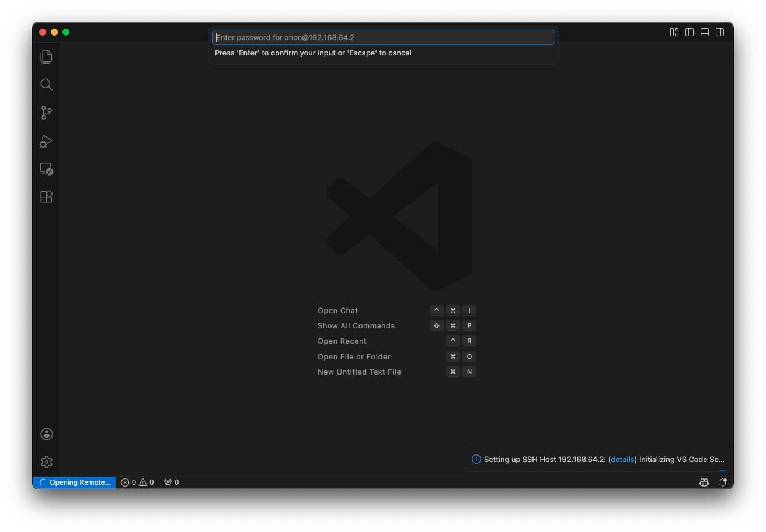Open the Source Control view
The image size is (766, 532).
(47, 113)
